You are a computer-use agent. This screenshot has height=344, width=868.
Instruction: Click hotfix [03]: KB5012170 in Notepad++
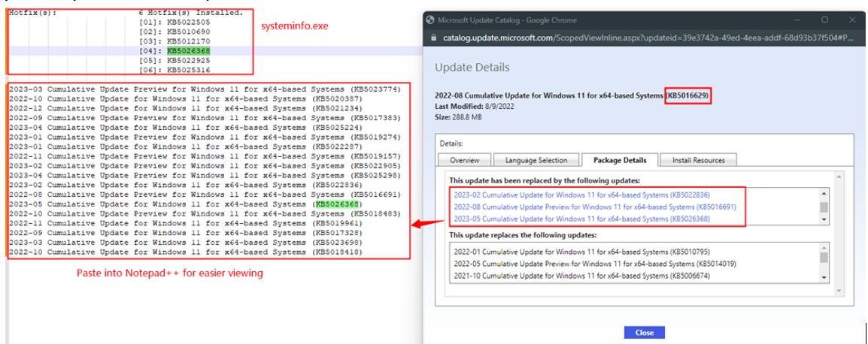click(x=175, y=41)
